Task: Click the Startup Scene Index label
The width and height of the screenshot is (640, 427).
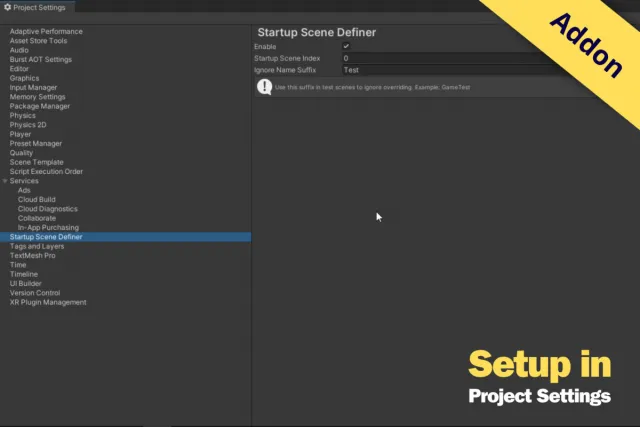Action: point(287,58)
